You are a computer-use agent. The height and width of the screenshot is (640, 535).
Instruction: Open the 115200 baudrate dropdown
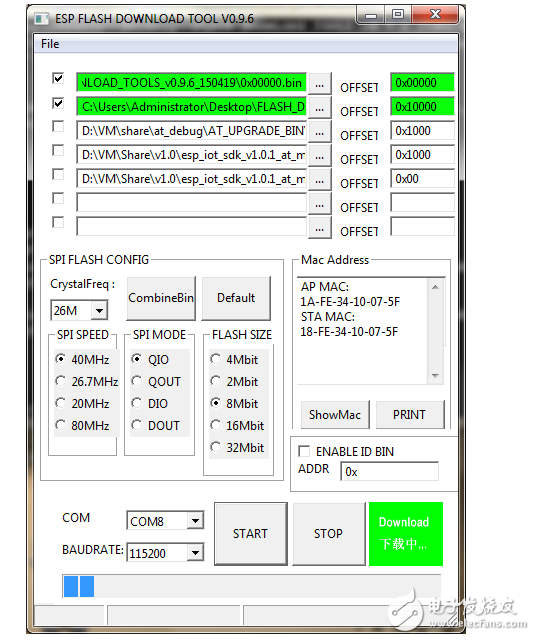[195, 553]
